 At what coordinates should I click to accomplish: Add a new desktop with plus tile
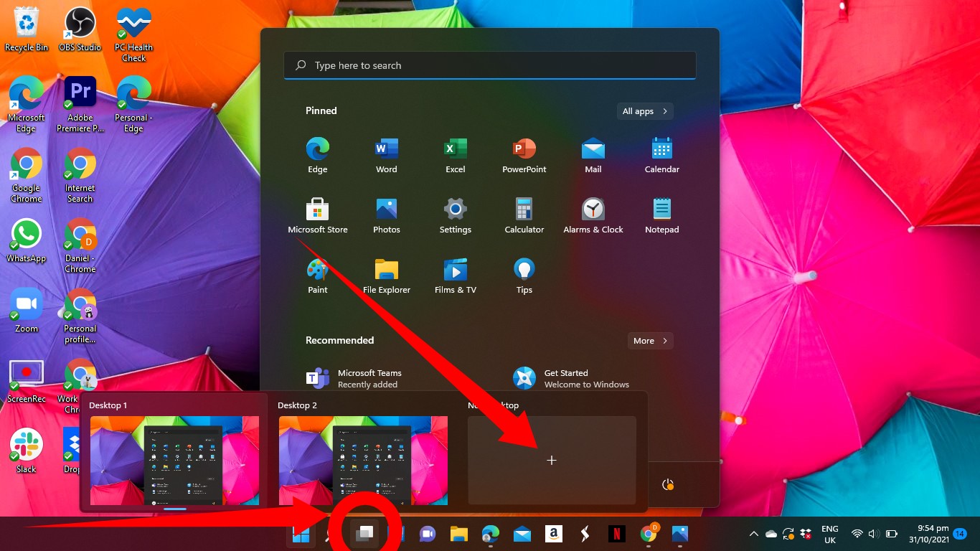552,460
